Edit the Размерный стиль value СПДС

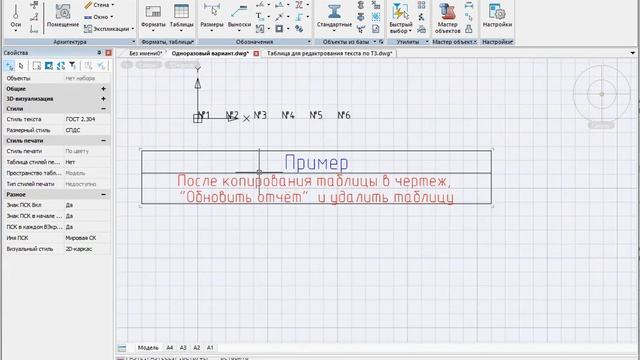click(x=87, y=130)
